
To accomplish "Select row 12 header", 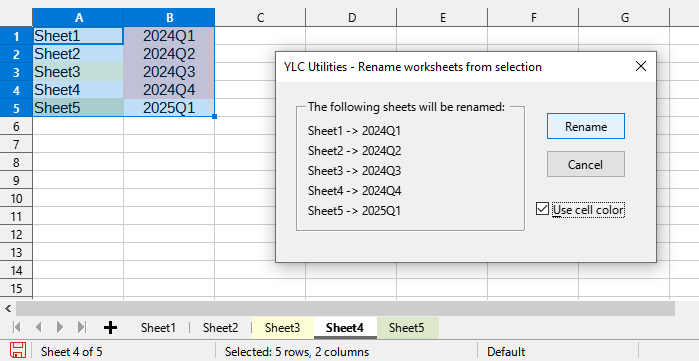I will [16, 234].
